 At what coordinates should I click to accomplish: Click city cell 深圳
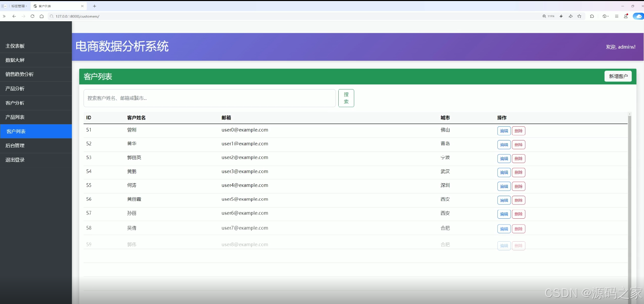[x=445, y=185]
